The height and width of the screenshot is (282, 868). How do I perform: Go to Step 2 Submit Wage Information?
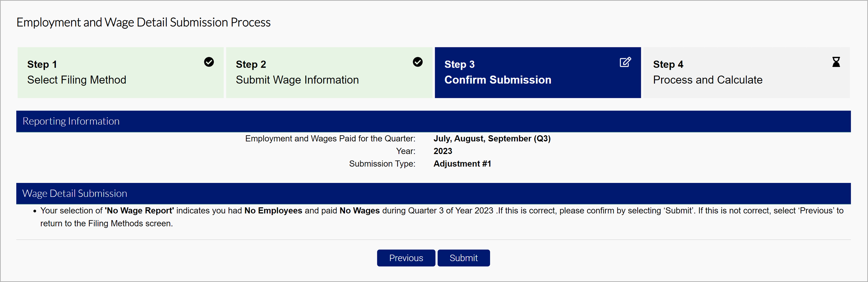click(329, 73)
